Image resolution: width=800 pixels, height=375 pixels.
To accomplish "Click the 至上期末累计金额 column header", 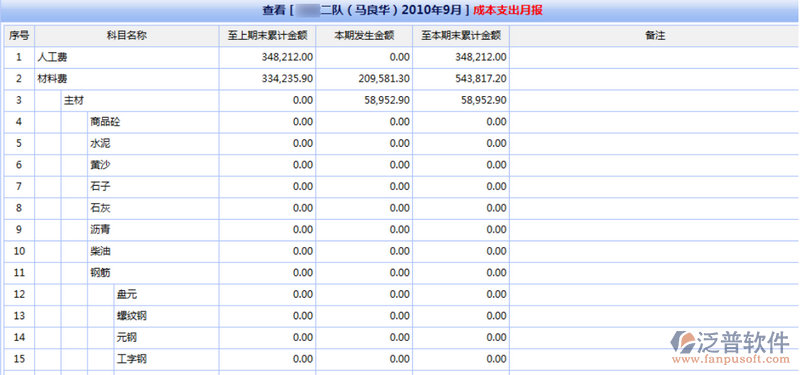I will point(267,36).
